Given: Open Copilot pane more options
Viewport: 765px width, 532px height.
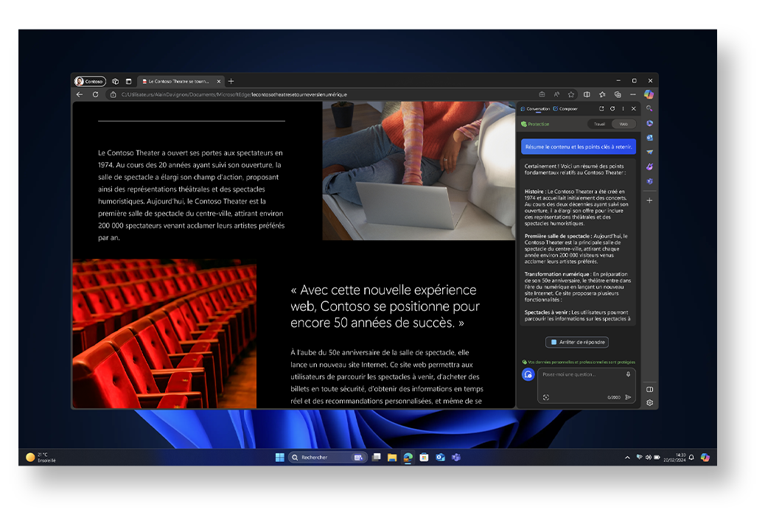Looking at the screenshot, I should (623, 109).
